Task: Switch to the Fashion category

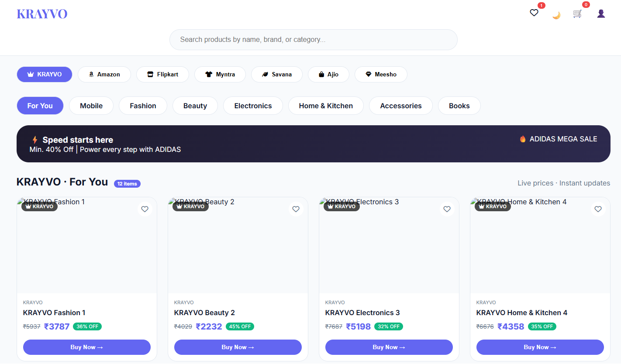Action: (143, 106)
